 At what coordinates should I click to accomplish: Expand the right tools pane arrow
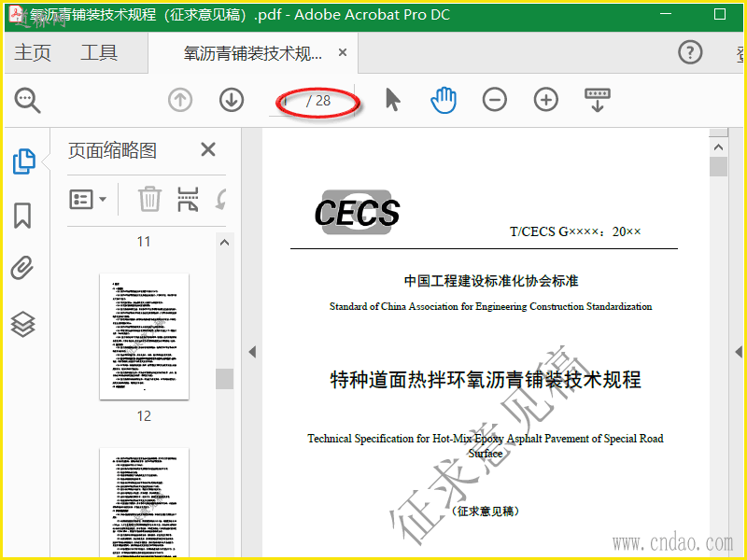739,352
